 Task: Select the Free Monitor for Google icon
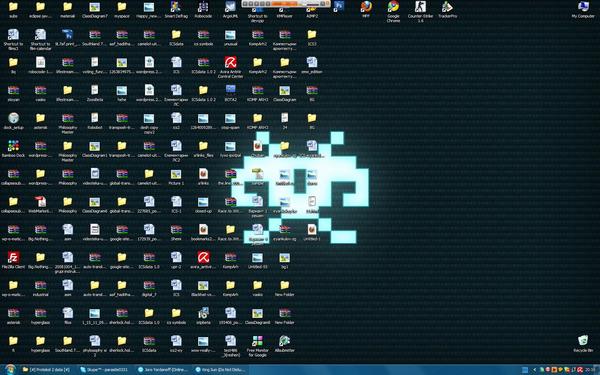(x=257, y=346)
